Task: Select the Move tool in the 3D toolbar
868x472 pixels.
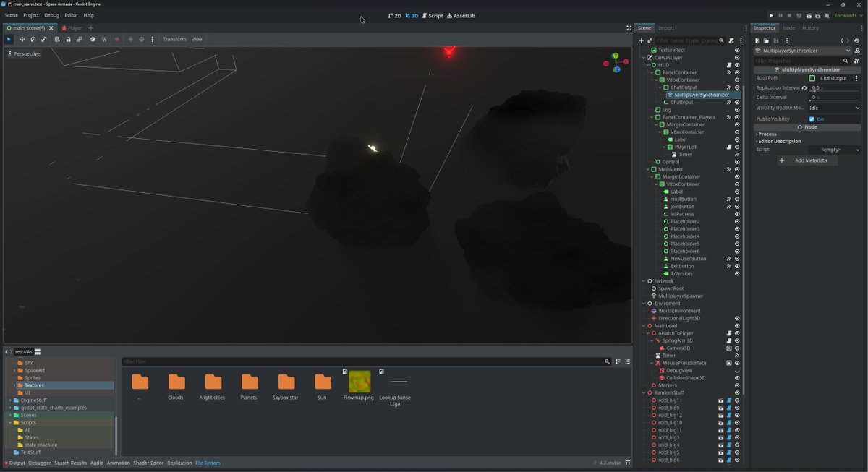Action: click(x=22, y=40)
